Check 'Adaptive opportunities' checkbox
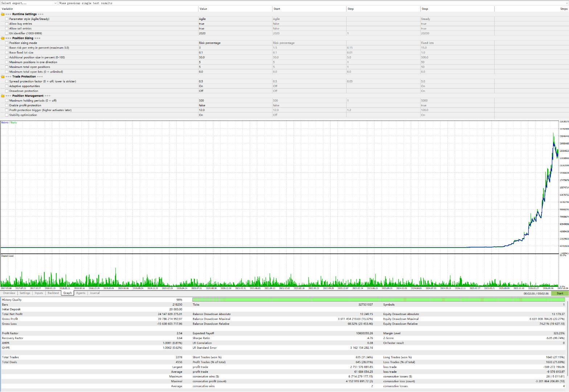This screenshot has height=392, width=569. (x=7, y=86)
